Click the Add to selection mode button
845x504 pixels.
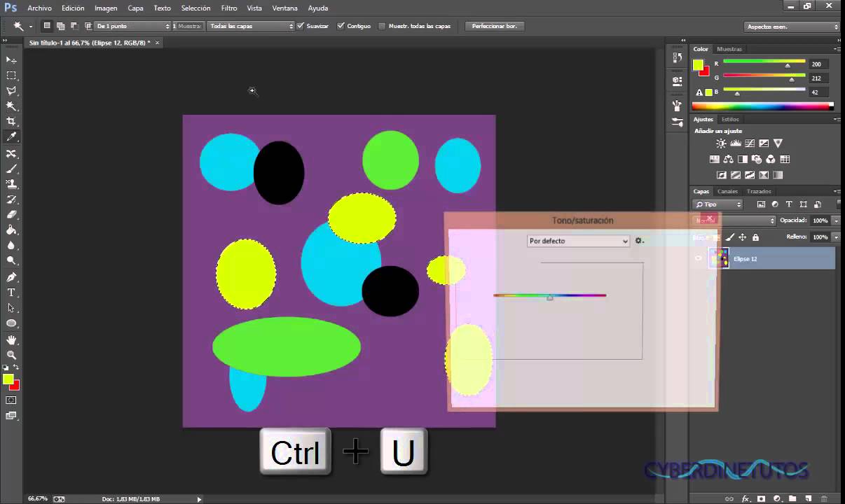pos(61,26)
